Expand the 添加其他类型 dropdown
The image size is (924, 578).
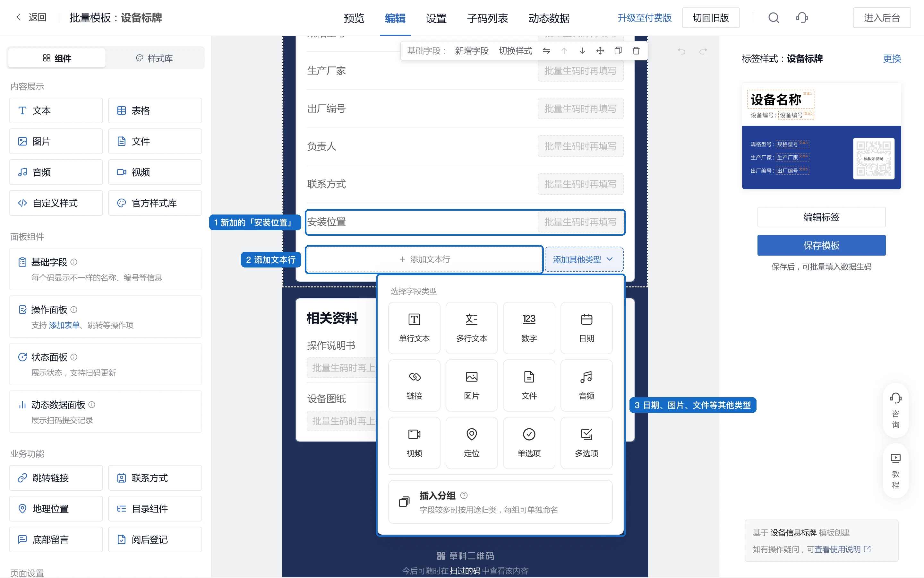584,259
